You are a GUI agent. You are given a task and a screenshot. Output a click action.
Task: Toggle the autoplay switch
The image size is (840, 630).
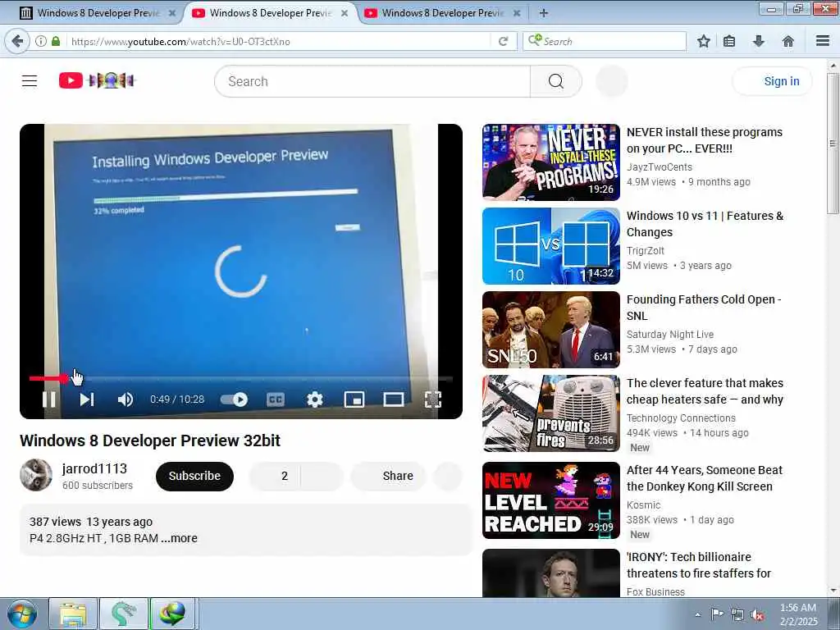click(x=234, y=399)
